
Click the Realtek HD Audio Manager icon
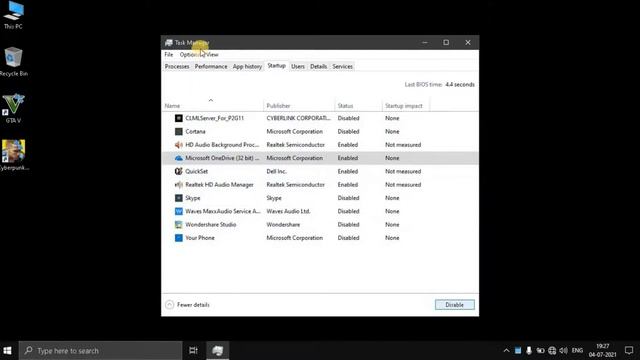[x=178, y=184]
